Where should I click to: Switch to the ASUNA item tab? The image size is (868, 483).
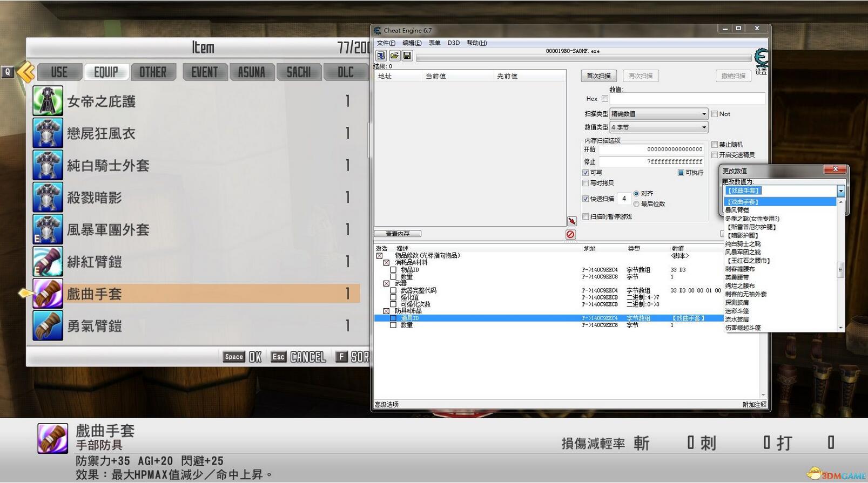coord(252,72)
